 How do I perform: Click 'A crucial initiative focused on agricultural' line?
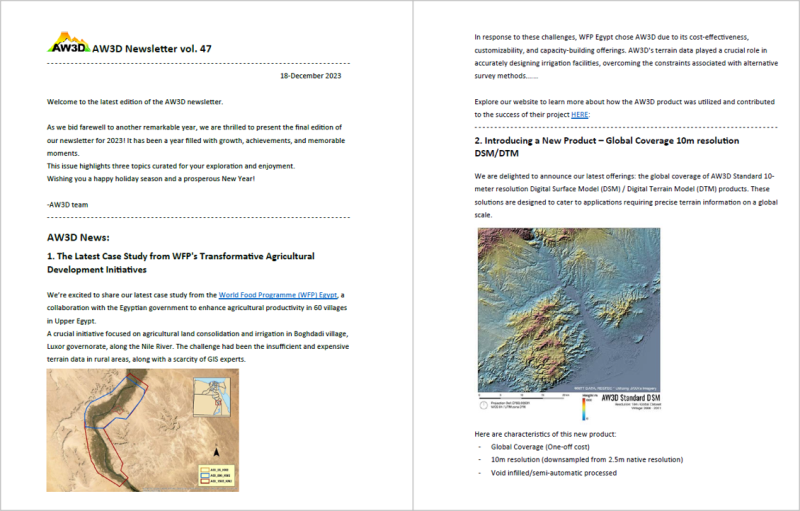pos(197,334)
